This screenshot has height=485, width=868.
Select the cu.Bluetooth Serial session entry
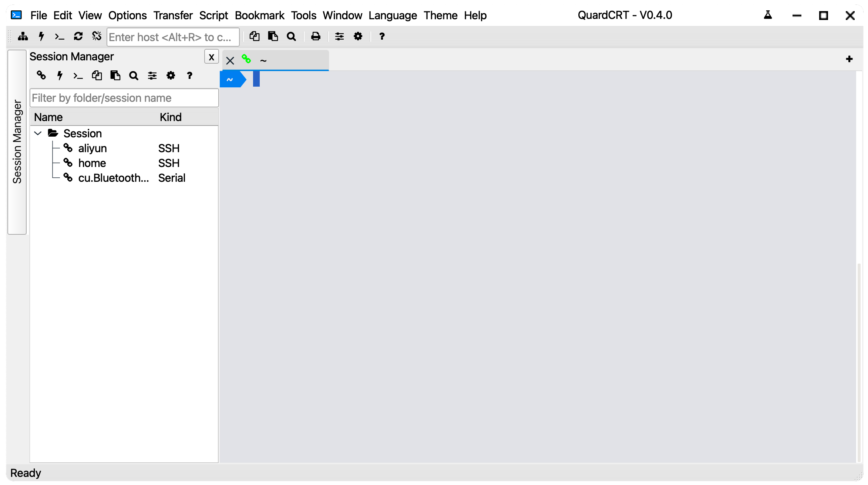pos(113,178)
